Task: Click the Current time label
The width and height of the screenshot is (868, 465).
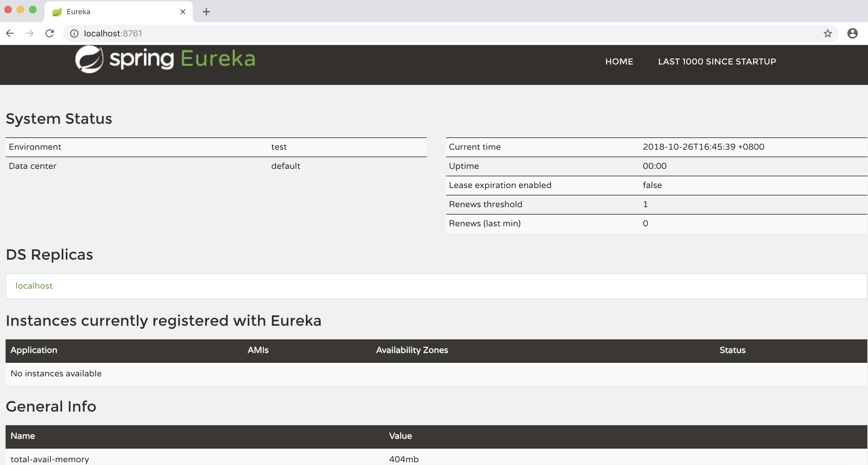Action: (474, 147)
